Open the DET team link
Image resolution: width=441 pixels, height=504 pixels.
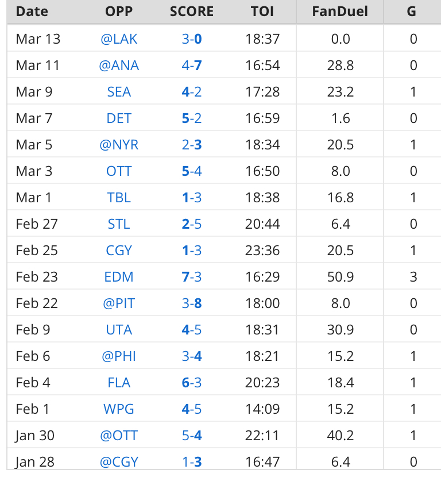click(119, 118)
